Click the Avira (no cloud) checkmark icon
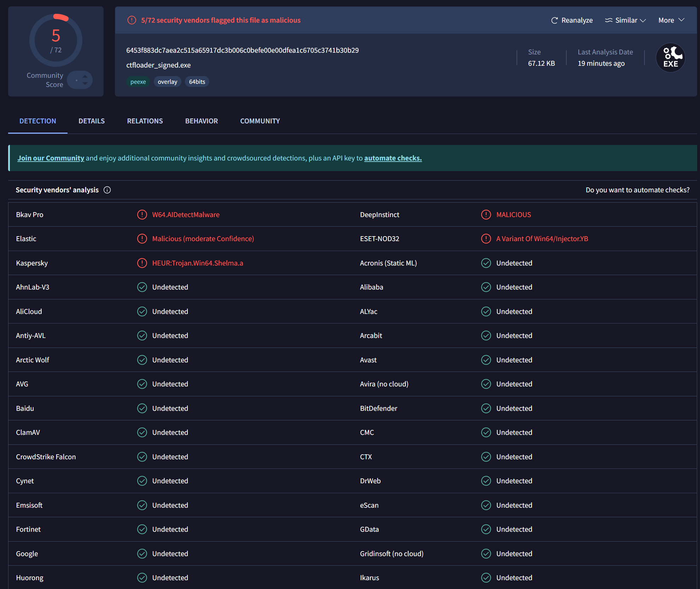The width and height of the screenshot is (700, 589). pyautogui.click(x=486, y=384)
